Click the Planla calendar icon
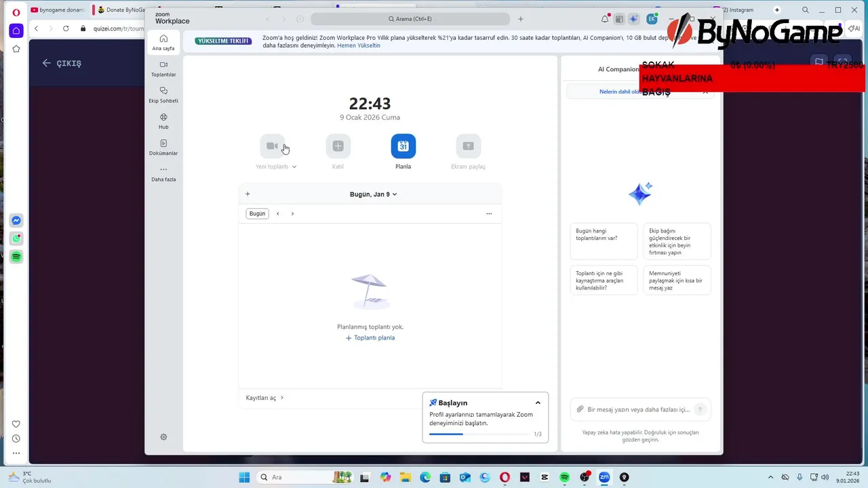Image resolution: width=868 pixels, height=488 pixels. pos(403,146)
